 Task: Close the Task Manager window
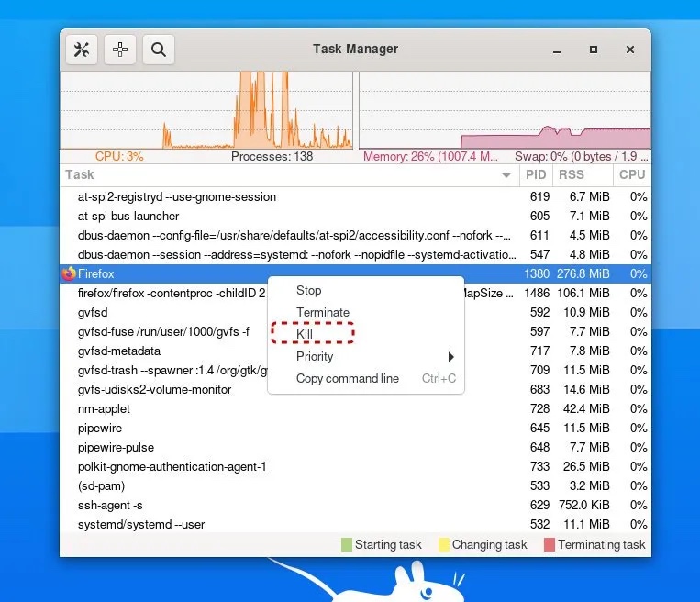pyautogui.click(x=630, y=50)
